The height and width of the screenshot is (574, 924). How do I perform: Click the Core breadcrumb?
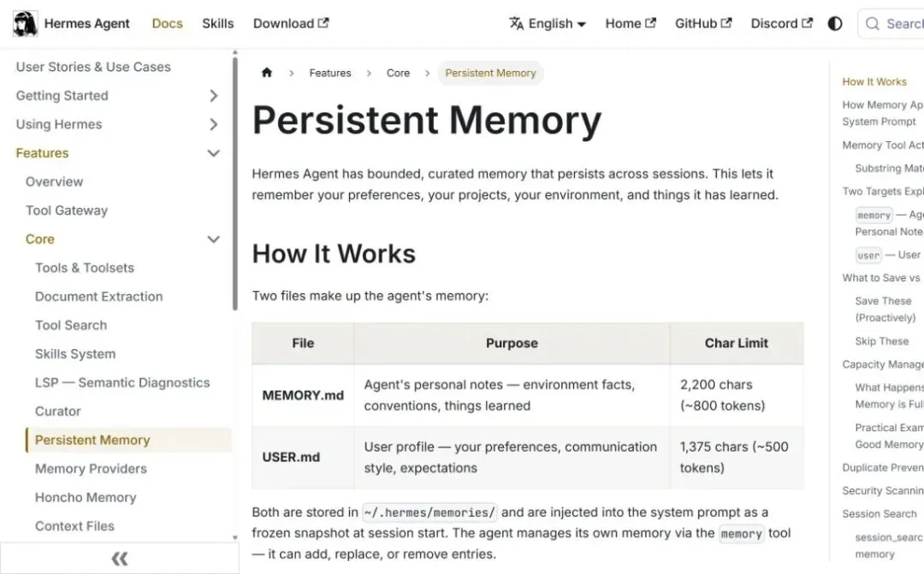pyautogui.click(x=398, y=73)
